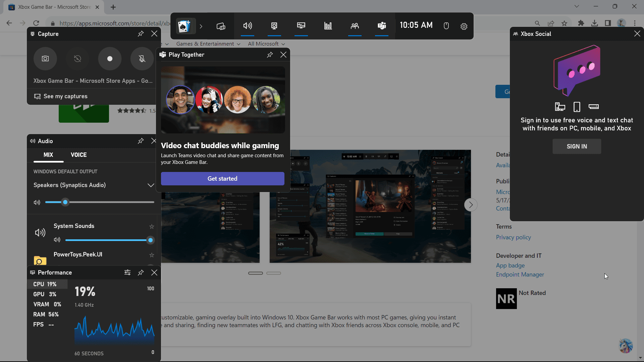The height and width of the screenshot is (362, 644).
Task: Select the VRAM 0% metric
Action: 47,304
